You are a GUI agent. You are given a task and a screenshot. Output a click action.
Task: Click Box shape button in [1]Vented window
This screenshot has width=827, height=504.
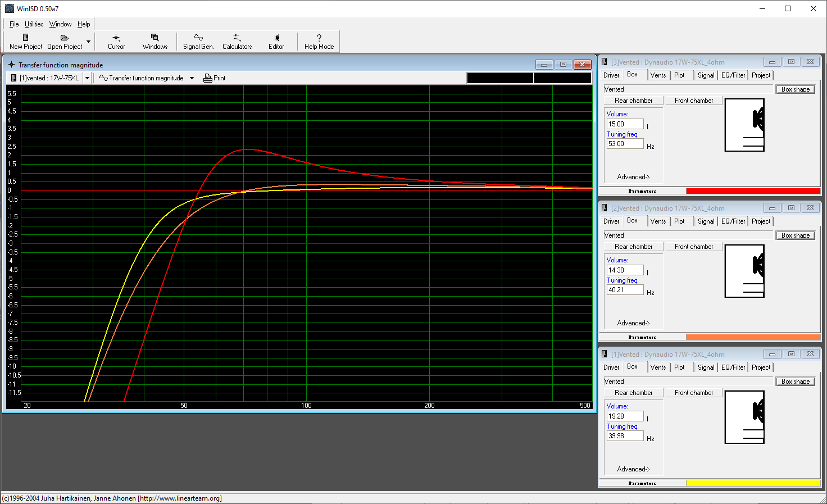click(x=796, y=382)
